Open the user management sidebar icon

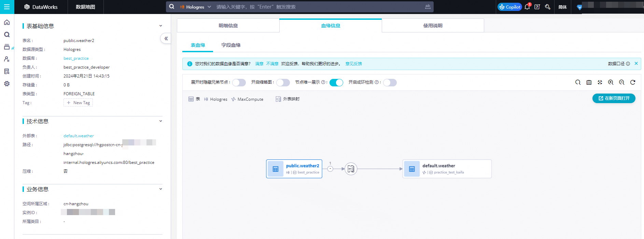pos(7,59)
